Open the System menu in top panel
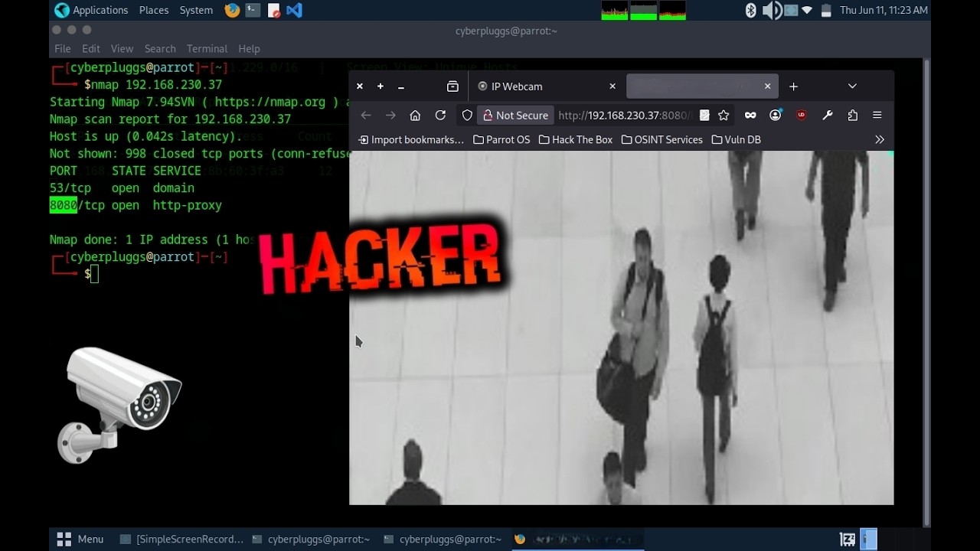 point(196,10)
